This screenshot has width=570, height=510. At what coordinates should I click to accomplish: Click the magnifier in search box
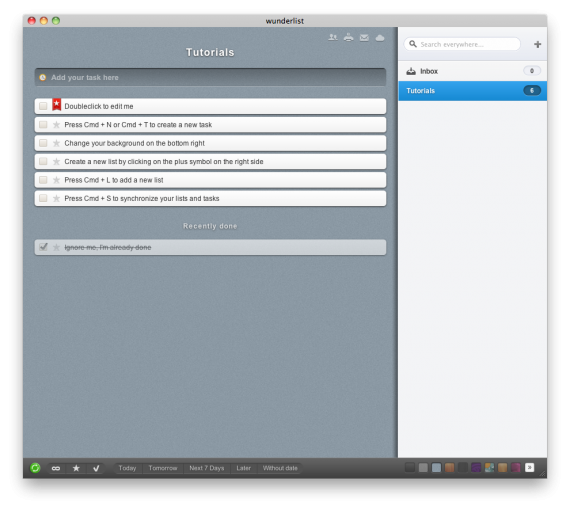coord(413,44)
